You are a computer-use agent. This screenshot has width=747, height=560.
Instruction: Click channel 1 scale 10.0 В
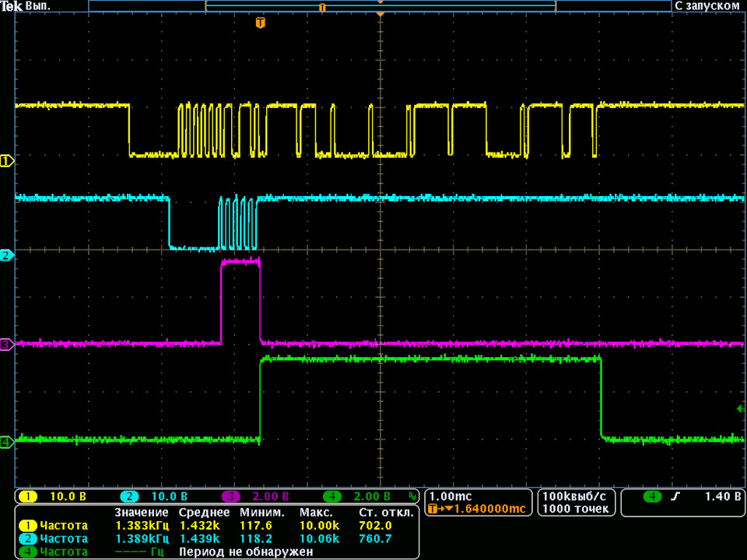click(68, 497)
